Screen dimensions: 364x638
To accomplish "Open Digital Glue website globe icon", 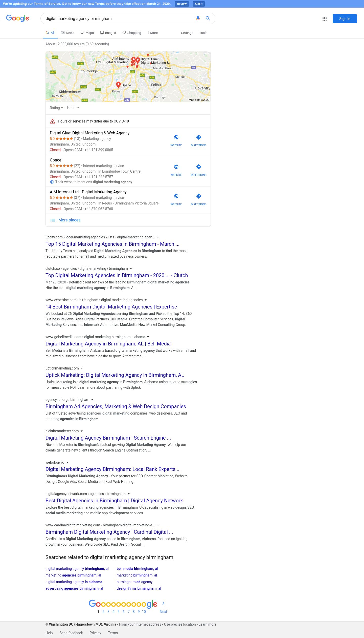I will point(176,137).
